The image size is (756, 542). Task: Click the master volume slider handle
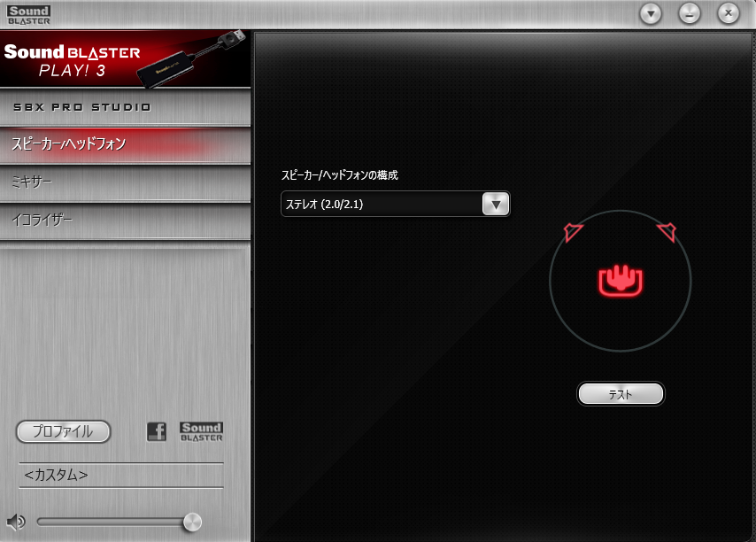(192, 522)
